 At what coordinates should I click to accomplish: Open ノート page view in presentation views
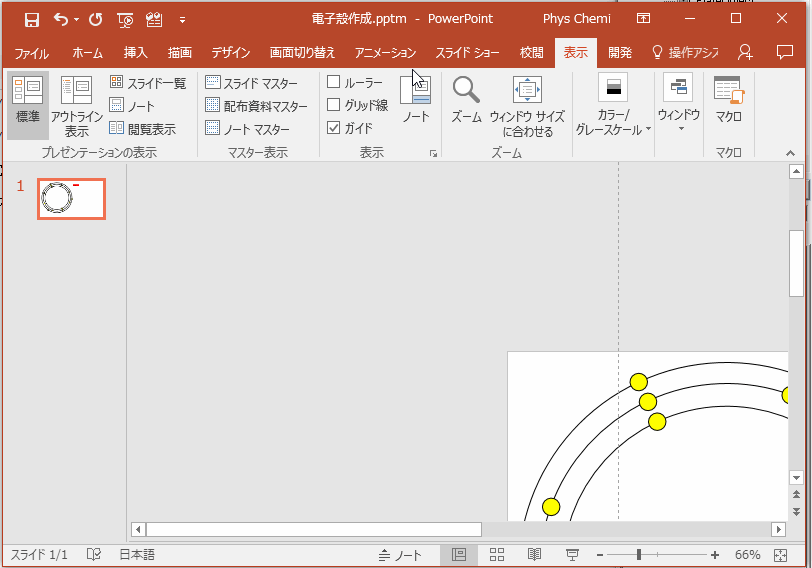[x=133, y=106]
